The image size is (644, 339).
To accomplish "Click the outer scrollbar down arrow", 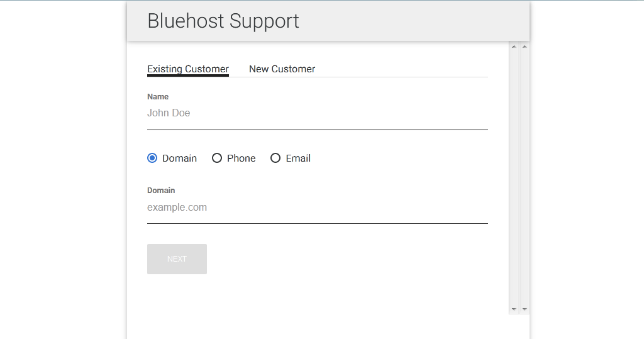I will [x=525, y=309].
